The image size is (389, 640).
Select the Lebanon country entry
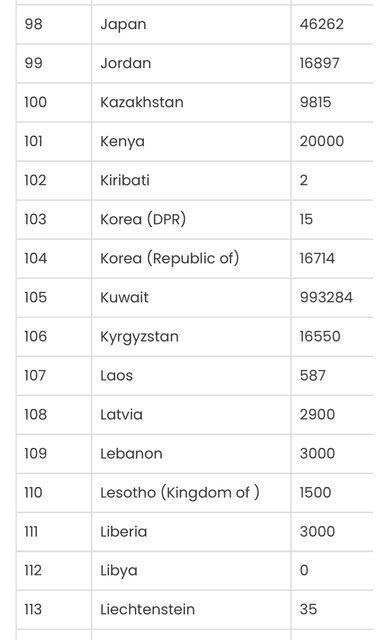(131, 453)
